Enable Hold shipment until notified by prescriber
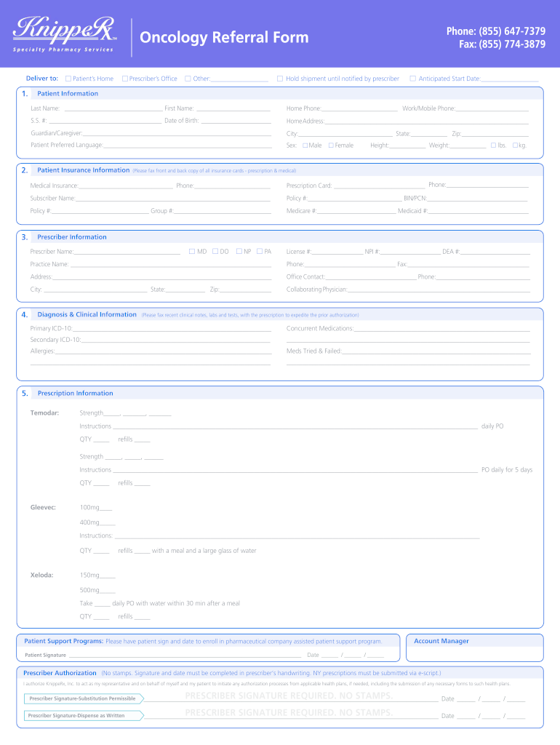 (x=280, y=79)
